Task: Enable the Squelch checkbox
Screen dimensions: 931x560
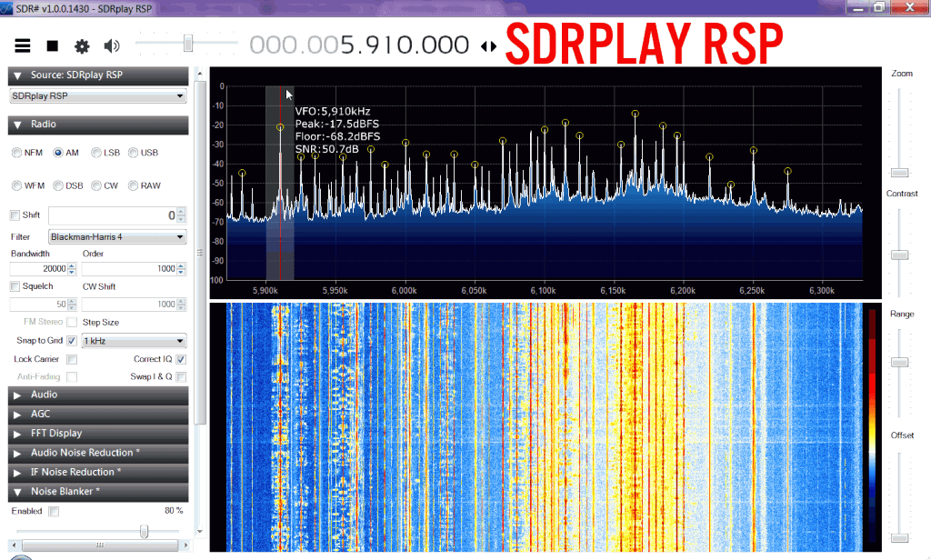Action: pyautogui.click(x=15, y=286)
